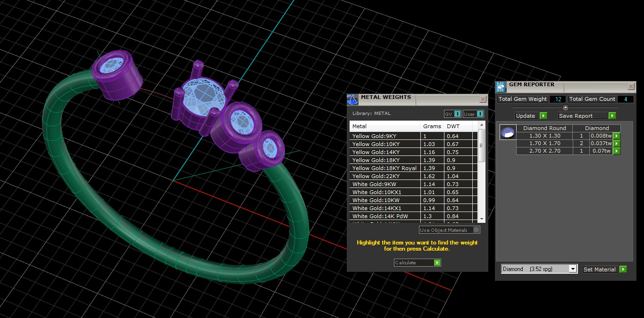Click the green arrow on 2.70 X 2.70 row

click(x=617, y=151)
